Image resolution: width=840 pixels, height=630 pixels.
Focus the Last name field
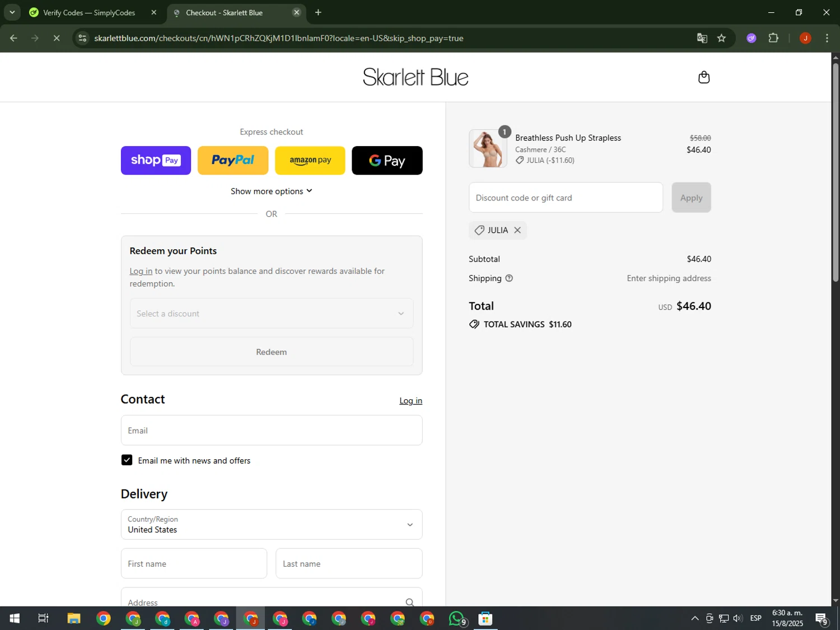tap(349, 563)
